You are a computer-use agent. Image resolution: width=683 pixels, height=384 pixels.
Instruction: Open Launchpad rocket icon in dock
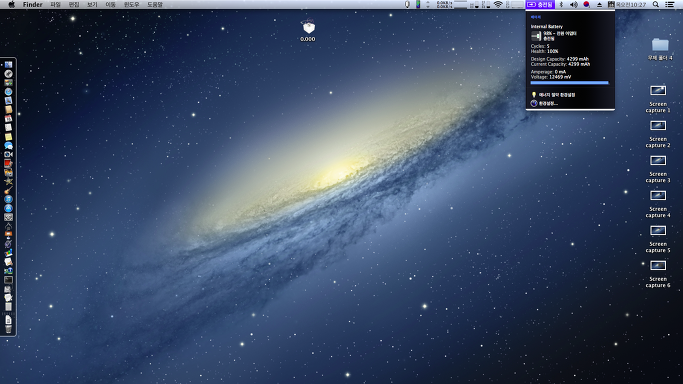pyautogui.click(x=8, y=74)
